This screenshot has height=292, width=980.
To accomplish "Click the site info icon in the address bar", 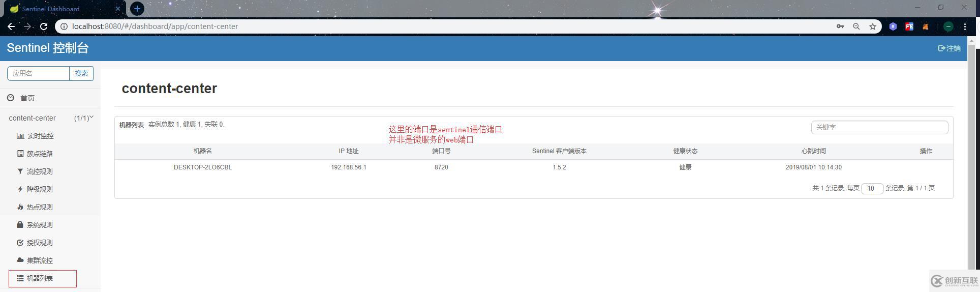I will pyautogui.click(x=64, y=26).
